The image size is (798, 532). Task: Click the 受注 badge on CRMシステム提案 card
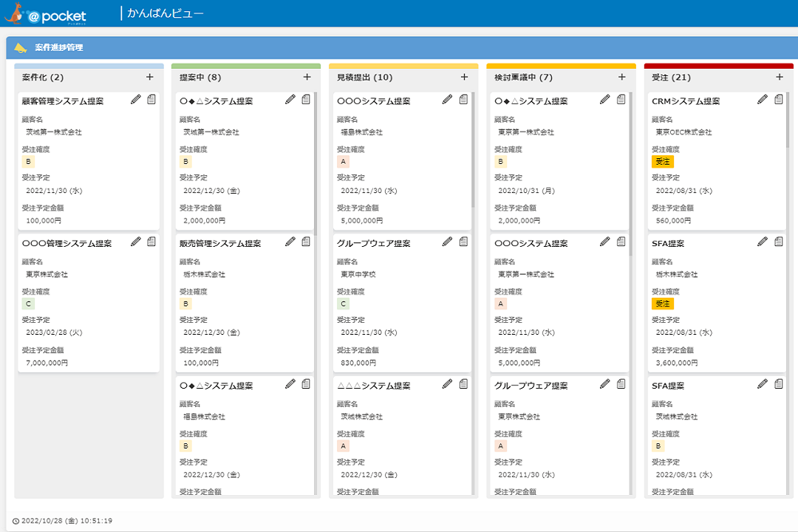point(663,161)
